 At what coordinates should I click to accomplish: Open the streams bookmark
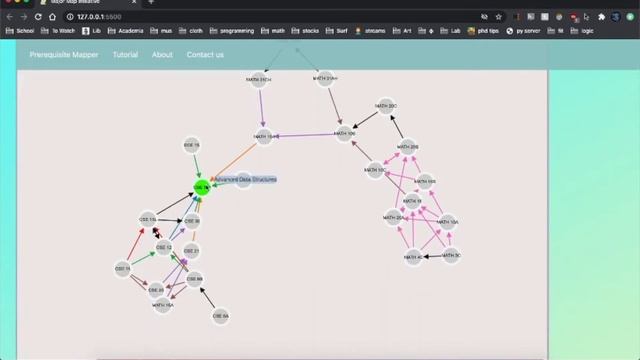370,31
